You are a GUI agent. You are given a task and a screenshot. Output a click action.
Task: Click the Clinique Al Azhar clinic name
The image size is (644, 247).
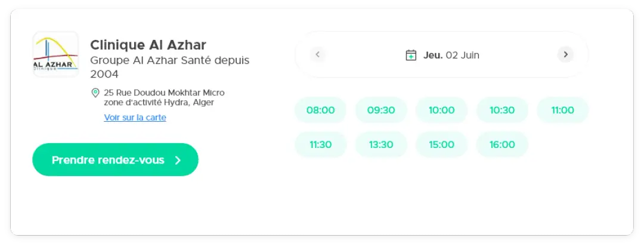[148, 45]
